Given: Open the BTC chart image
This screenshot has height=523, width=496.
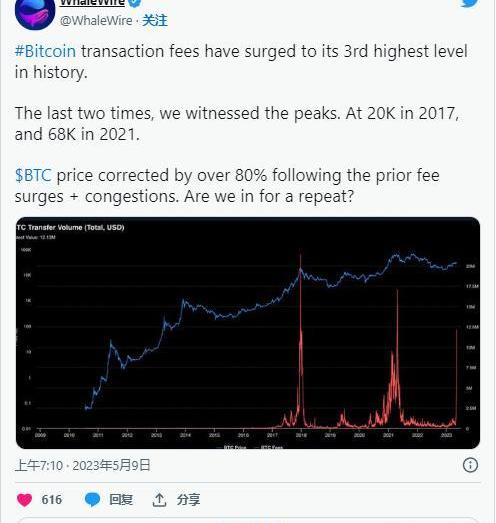Looking at the screenshot, I should tap(248, 333).
